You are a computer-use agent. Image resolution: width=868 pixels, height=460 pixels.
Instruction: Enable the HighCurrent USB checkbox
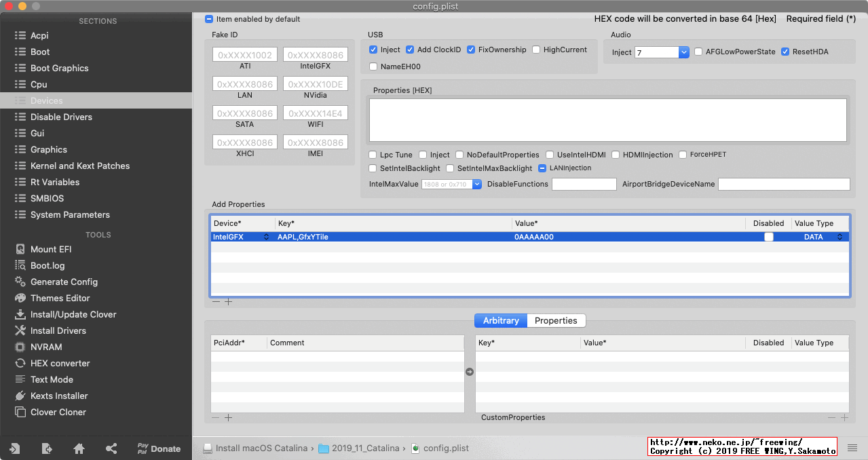pyautogui.click(x=537, y=50)
